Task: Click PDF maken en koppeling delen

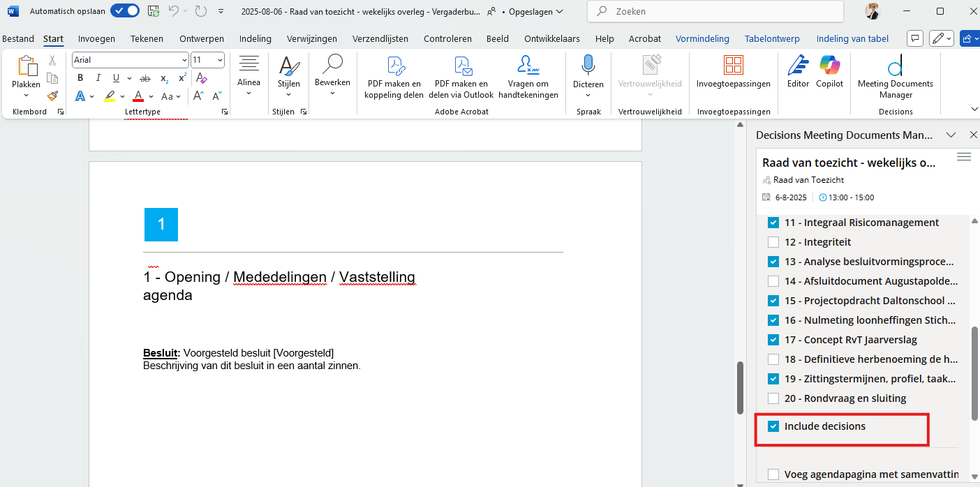Action: tap(394, 77)
